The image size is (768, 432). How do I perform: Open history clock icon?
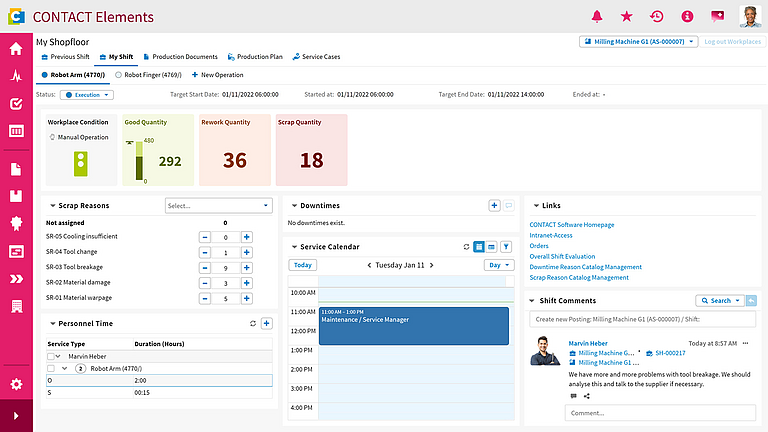pyautogui.click(x=656, y=17)
